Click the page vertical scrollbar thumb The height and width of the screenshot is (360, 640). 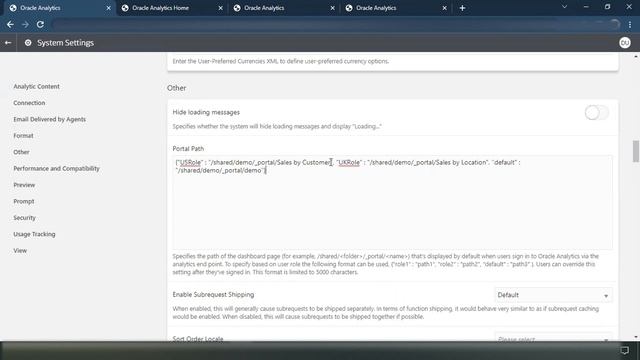(x=636, y=151)
